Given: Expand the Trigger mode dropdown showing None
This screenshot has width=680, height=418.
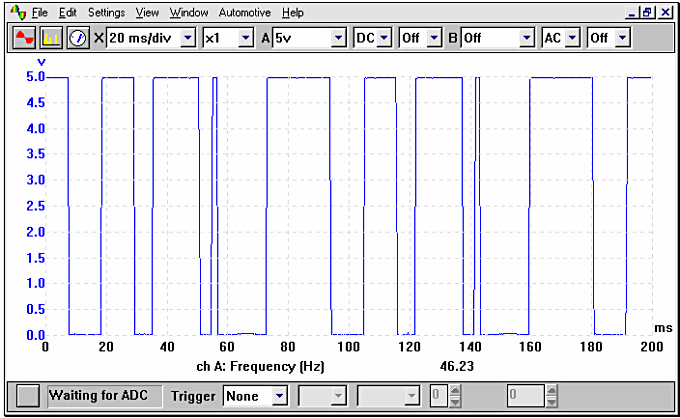Looking at the screenshot, I should pyautogui.click(x=279, y=396).
